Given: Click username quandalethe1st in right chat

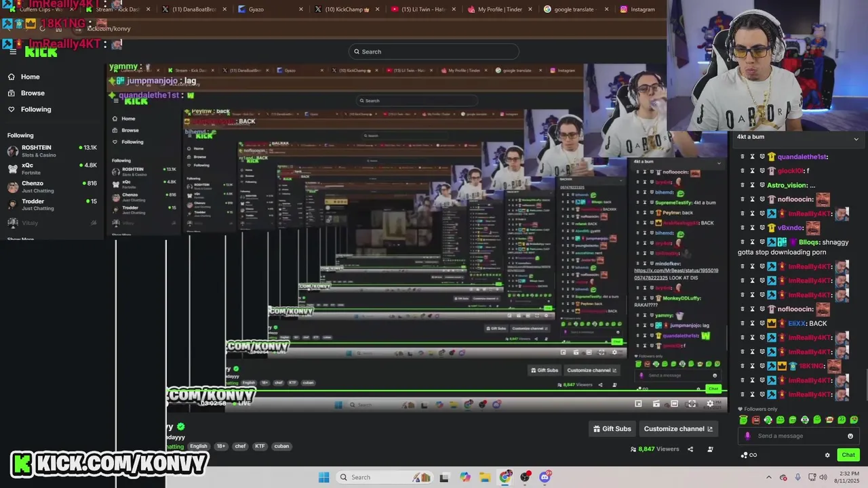Looking at the screenshot, I should pos(801,157).
